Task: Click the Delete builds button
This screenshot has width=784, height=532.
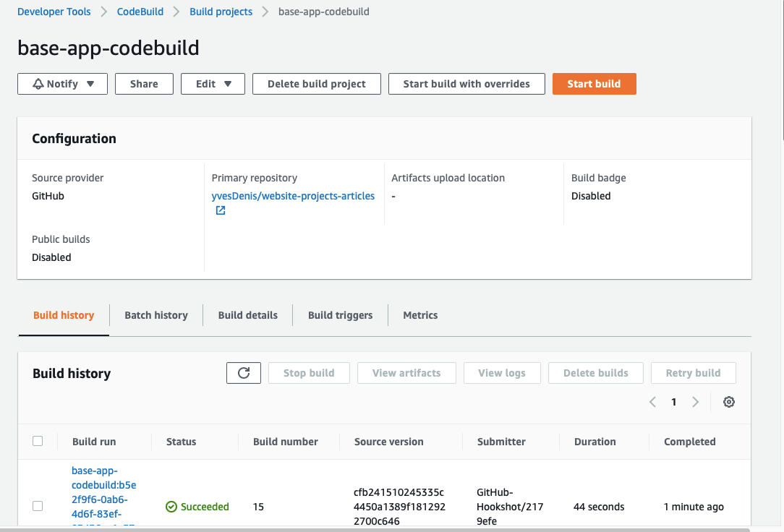Action: click(595, 373)
